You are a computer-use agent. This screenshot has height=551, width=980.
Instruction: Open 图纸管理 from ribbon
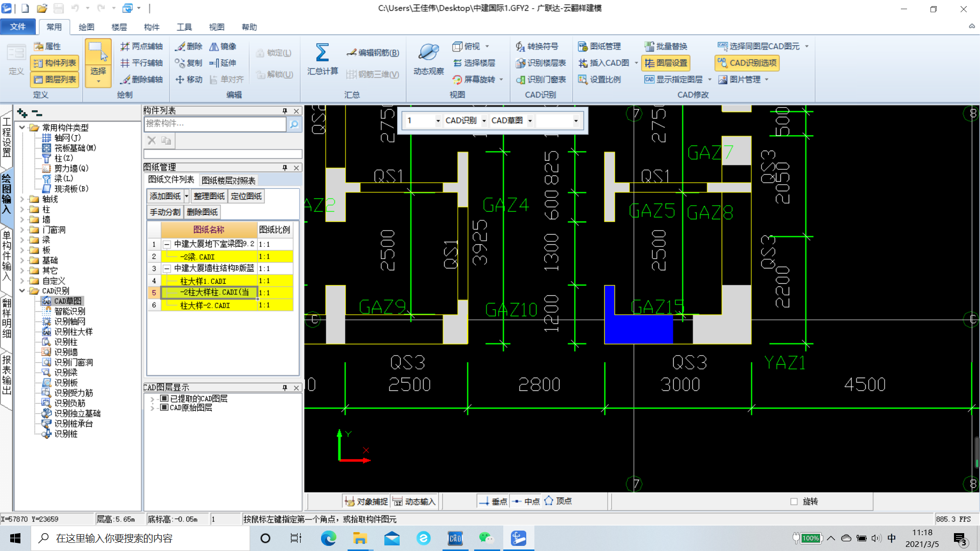click(600, 46)
